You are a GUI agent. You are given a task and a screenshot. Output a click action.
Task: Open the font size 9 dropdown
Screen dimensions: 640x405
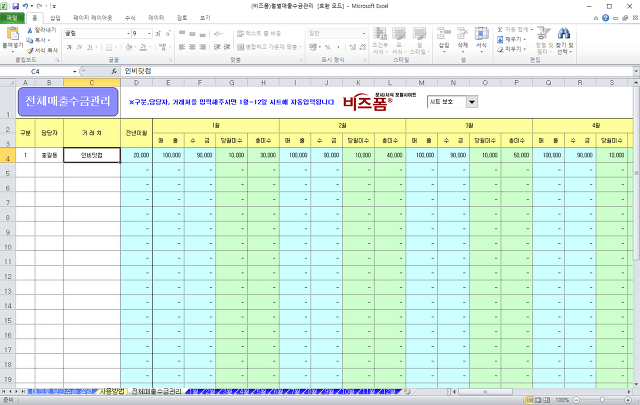(149, 33)
